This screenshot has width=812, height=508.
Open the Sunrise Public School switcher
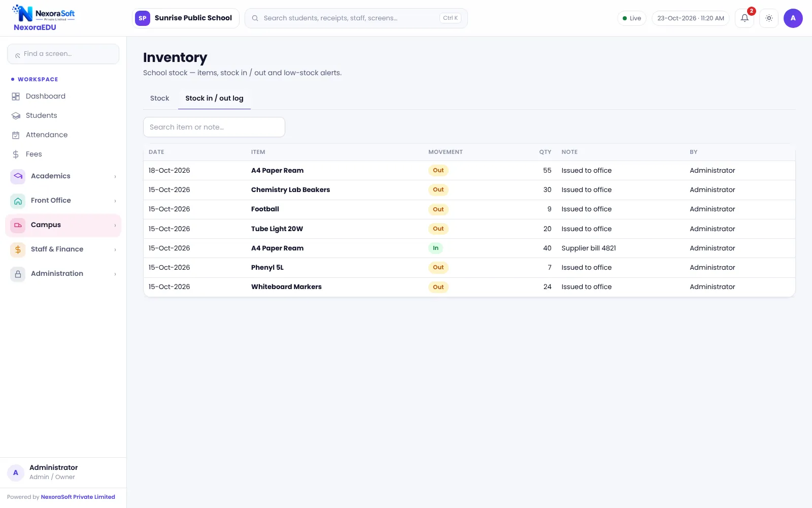(186, 18)
